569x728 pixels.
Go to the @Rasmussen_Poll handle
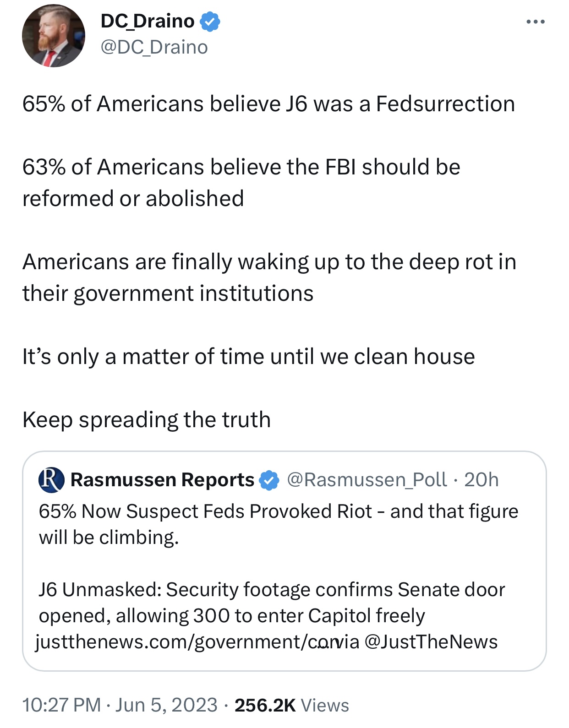click(x=367, y=480)
